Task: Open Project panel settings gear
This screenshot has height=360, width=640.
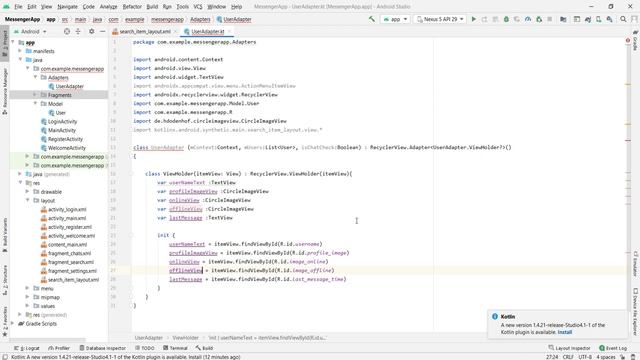Action: point(91,31)
